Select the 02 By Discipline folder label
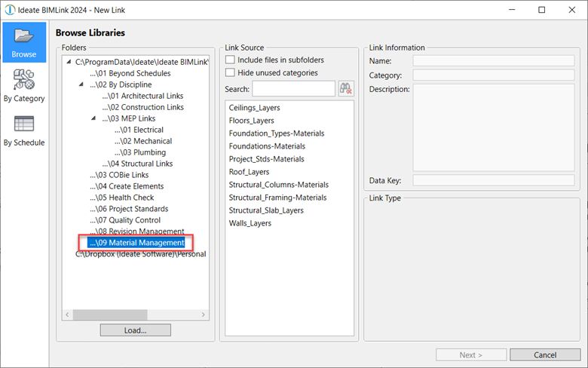The width and height of the screenshot is (588, 368). 121,84
